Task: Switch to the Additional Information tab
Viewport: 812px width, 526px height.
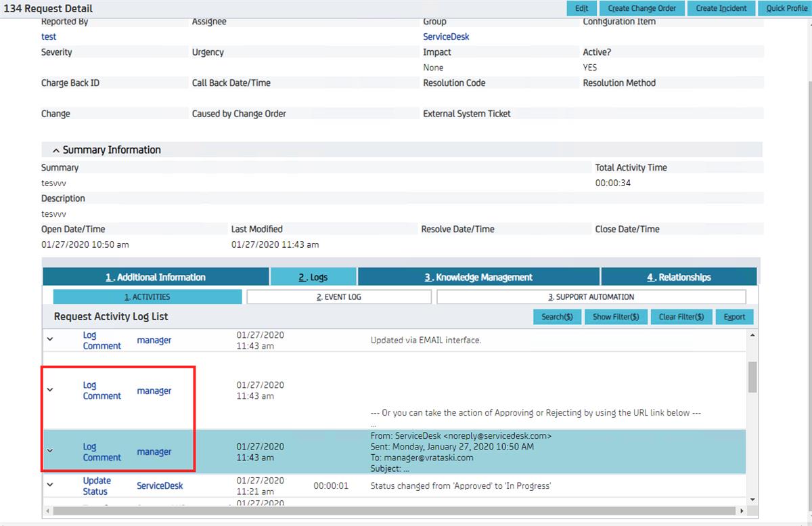Action: 156,276
